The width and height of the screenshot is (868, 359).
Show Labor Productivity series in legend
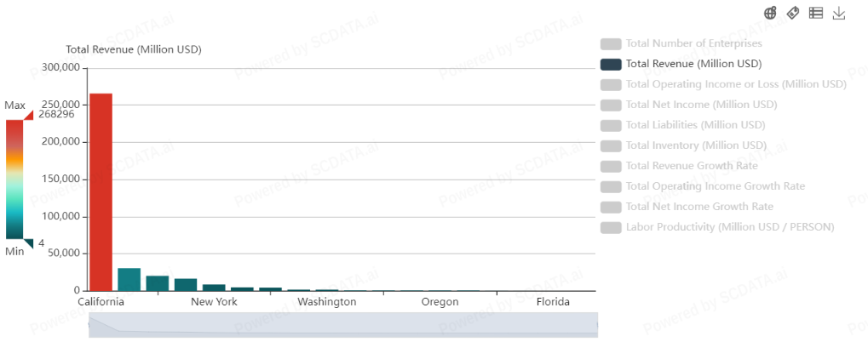(x=611, y=227)
